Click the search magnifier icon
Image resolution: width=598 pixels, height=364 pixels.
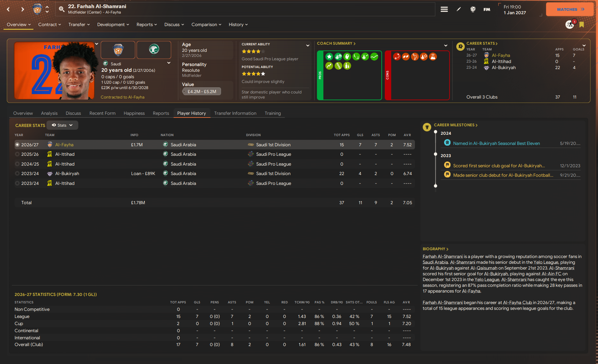tap(61, 9)
